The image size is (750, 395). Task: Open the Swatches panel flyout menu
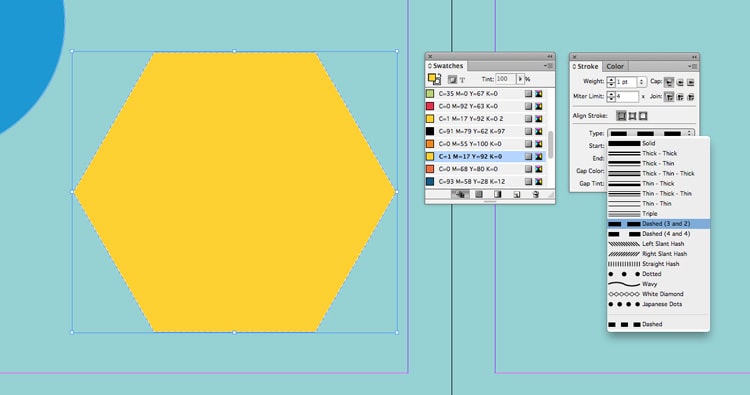coord(548,66)
